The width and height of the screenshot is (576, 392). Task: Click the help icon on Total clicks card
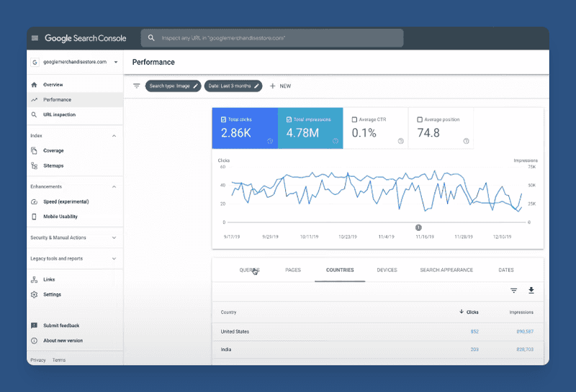270,141
